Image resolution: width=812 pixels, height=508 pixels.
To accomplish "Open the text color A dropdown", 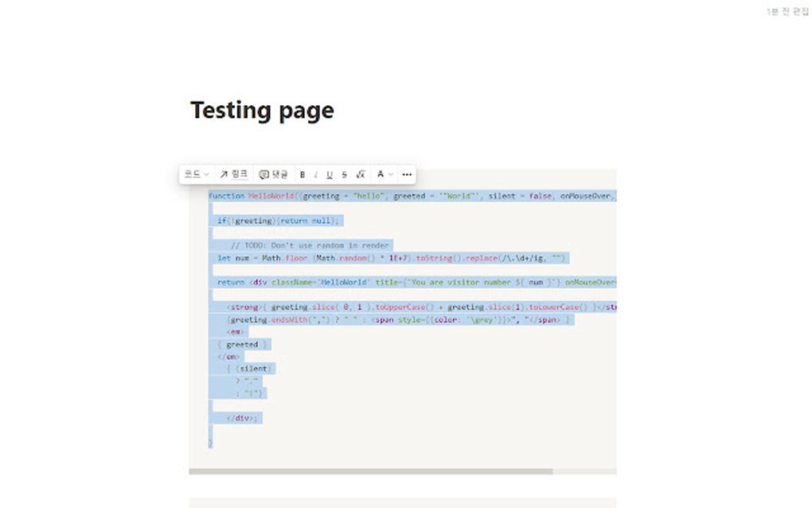I will tap(385, 174).
